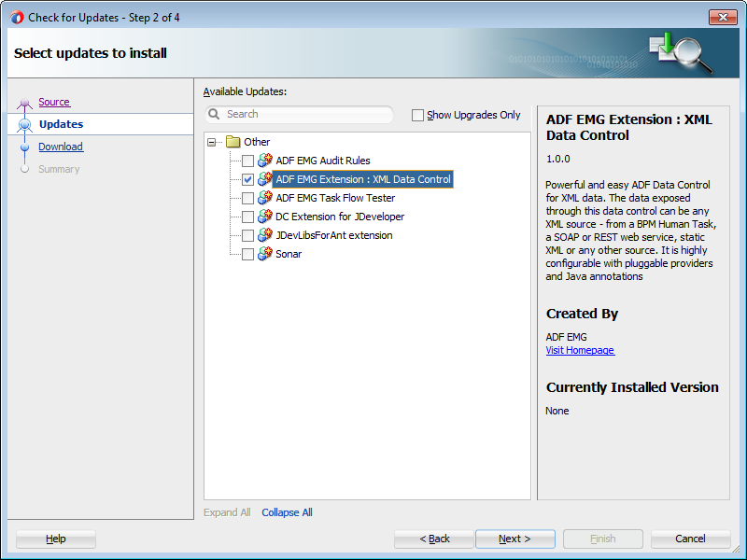The image size is (747, 560).
Task: Collapse All tree nodes
Action: [287, 512]
